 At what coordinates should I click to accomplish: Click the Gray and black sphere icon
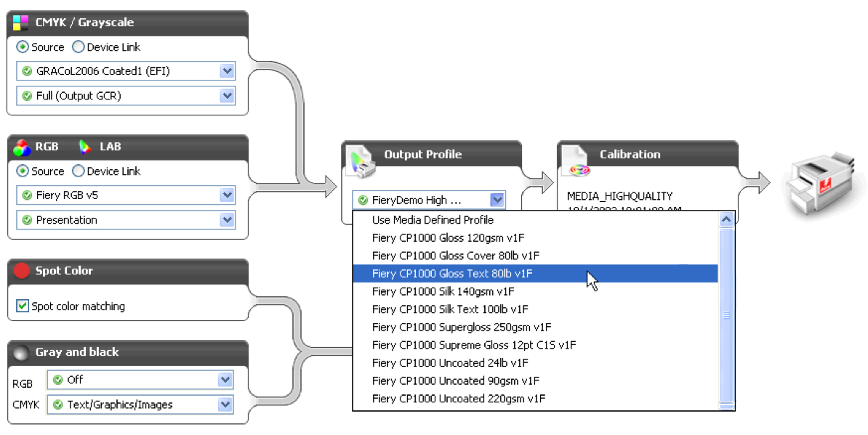click(x=21, y=353)
